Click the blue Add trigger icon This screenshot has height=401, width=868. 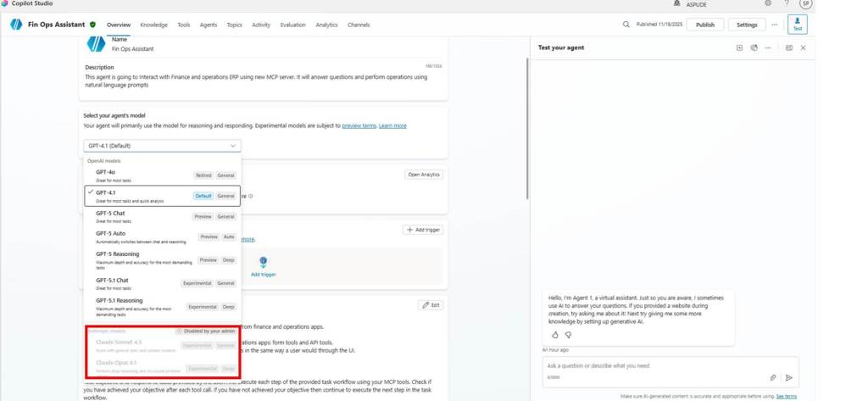[263, 263]
